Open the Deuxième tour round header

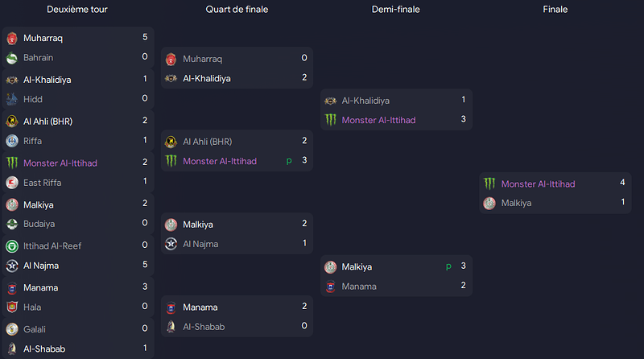[77, 10]
